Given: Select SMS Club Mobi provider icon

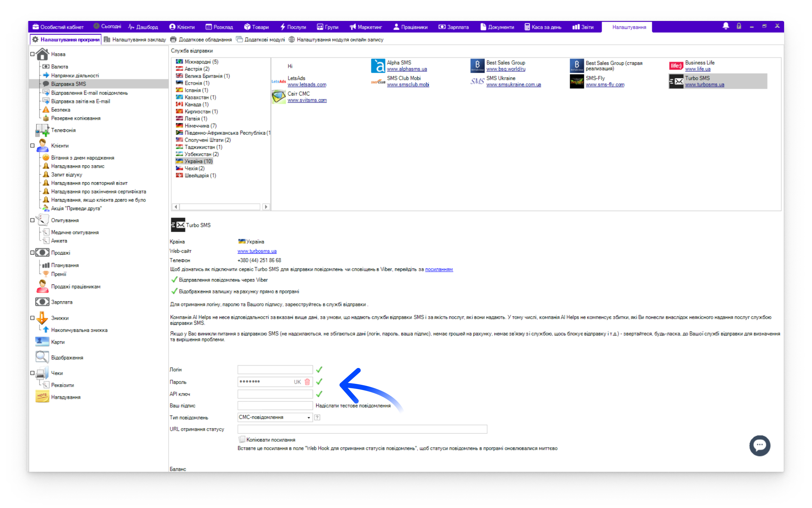Looking at the screenshot, I should [x=378, y=82].
